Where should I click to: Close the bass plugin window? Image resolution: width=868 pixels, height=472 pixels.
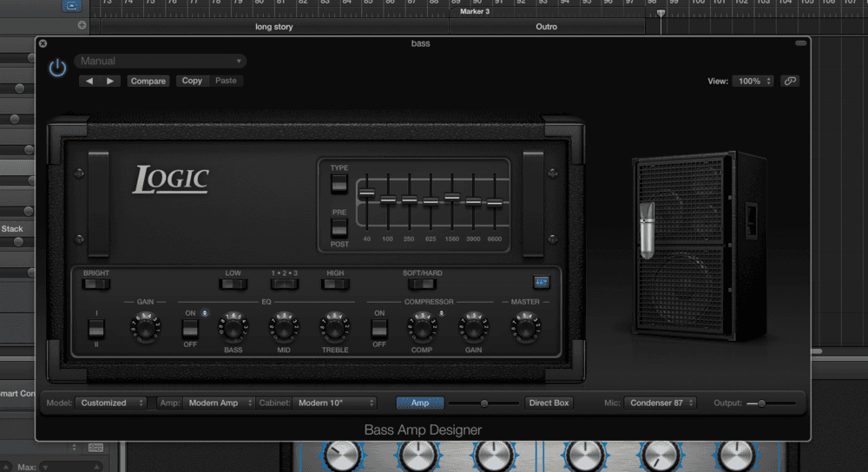[x=43, y=43]
